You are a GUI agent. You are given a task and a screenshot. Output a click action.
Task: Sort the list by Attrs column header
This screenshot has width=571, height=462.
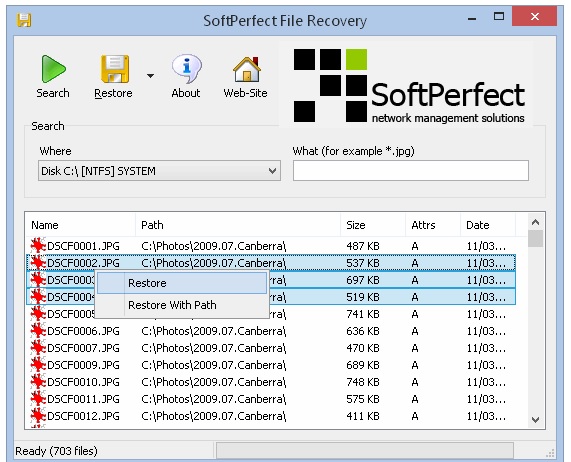[x=433, y=225]
